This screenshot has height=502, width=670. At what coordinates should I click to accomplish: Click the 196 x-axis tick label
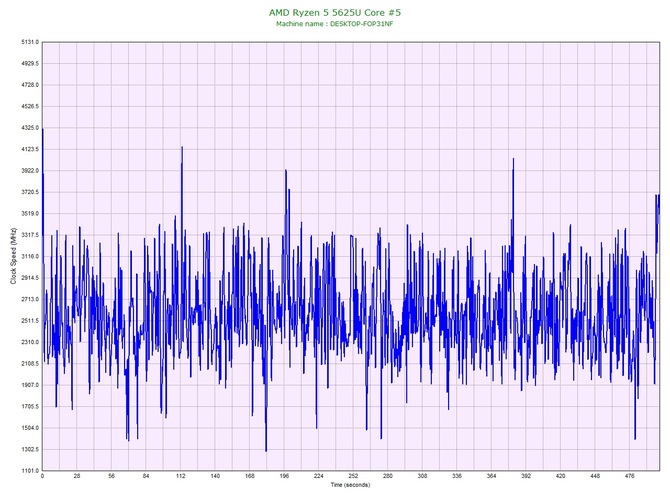(284, 476)
